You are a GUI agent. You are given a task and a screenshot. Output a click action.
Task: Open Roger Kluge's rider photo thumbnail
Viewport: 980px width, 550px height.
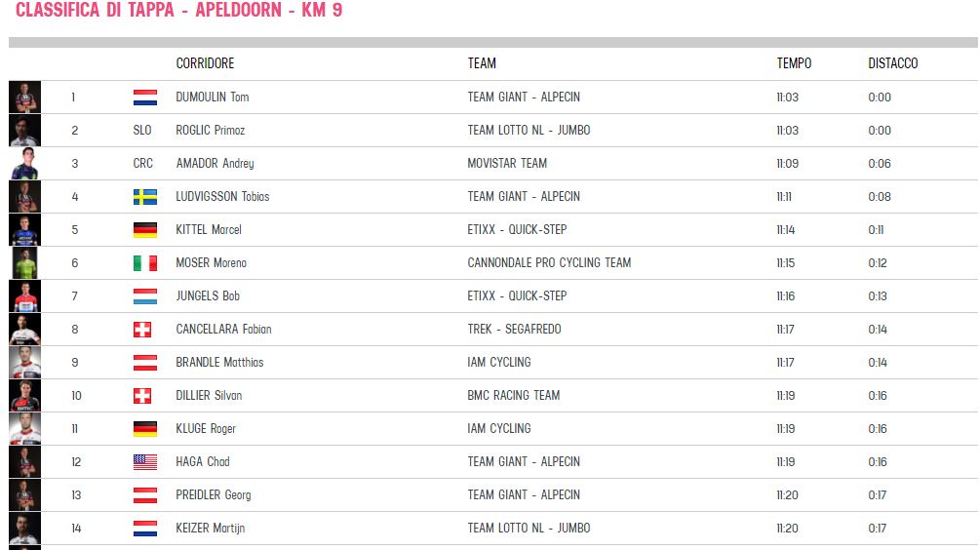click(x=25, y=429)
